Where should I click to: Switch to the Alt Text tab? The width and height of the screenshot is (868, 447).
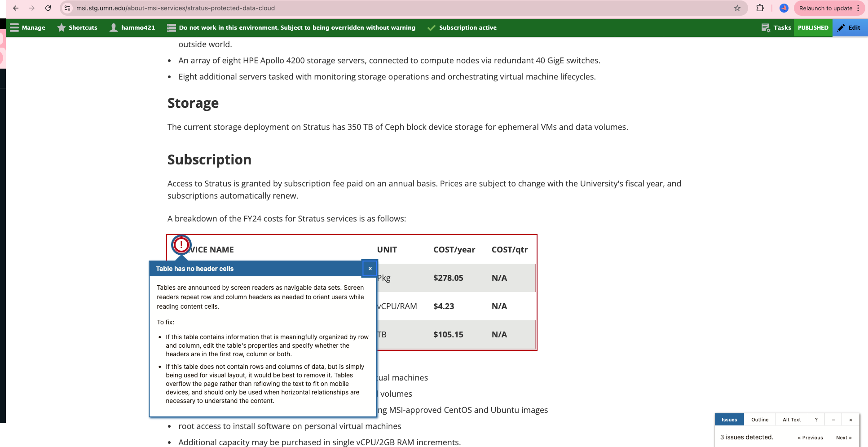[x=791, y=420]
